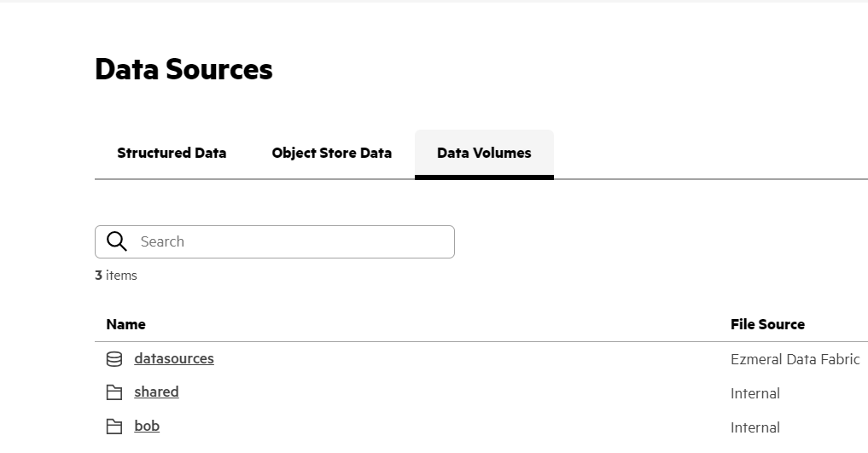Viewport: 868px width, 453px height.
Task: Select the Data Volumes tab
Action: (485, 154)
